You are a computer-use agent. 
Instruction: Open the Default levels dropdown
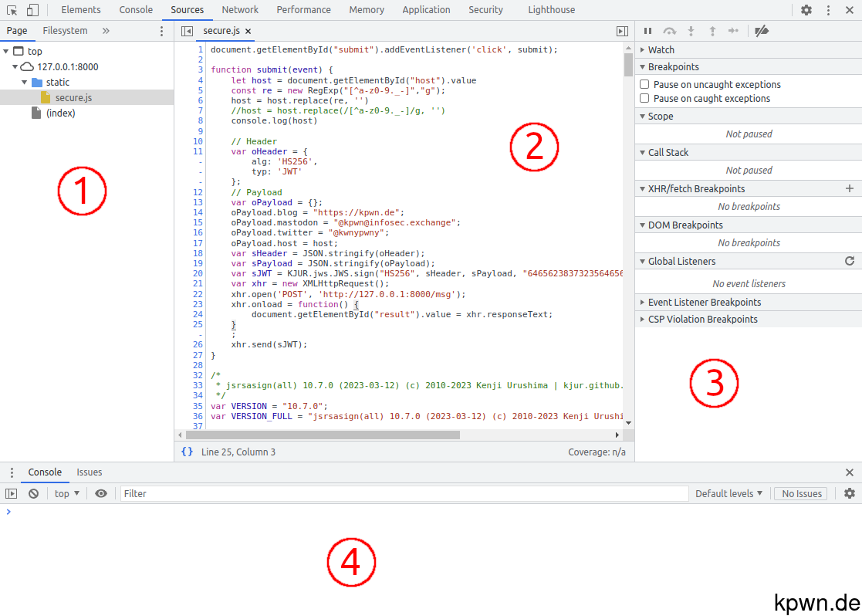pyautogui.click(x=727, y=493)
